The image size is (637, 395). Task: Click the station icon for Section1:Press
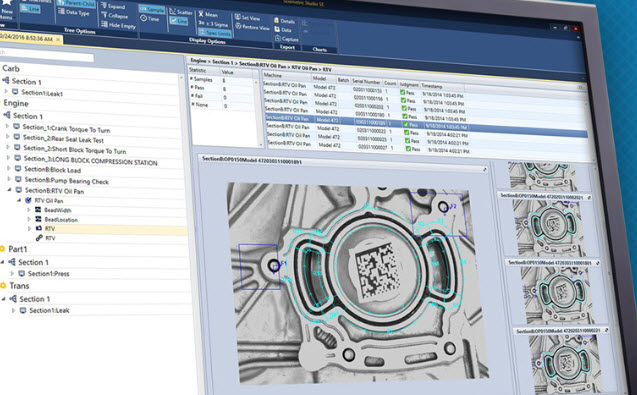(x=22, y=273)
